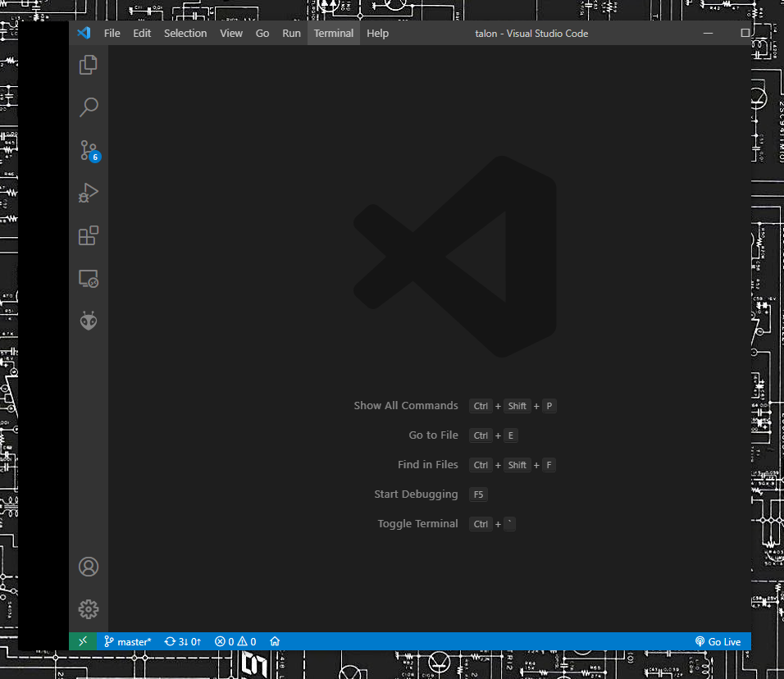The width and height of the screenshot is (784, 679).
Task: Open the remote connection indicator in status bar
Action: 82,641
